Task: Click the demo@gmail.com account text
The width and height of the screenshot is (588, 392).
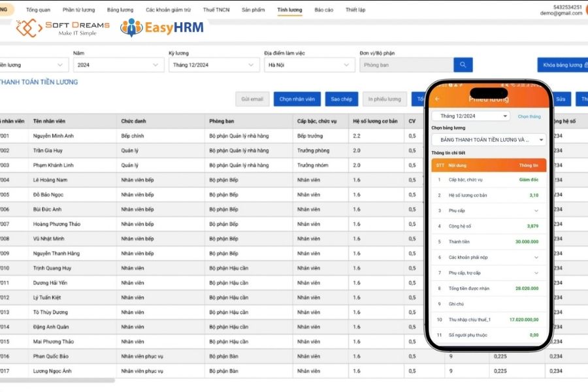Action: click(x=561, y=13)
